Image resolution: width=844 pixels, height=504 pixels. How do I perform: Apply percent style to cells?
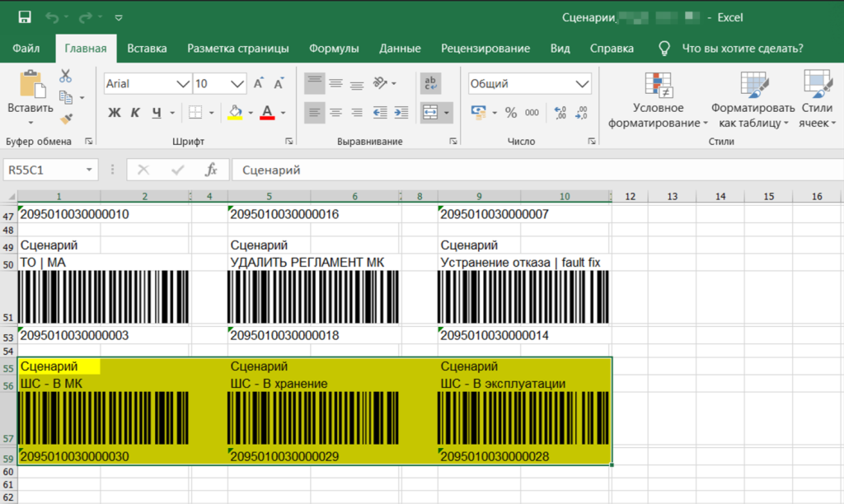tap(511, 113)
